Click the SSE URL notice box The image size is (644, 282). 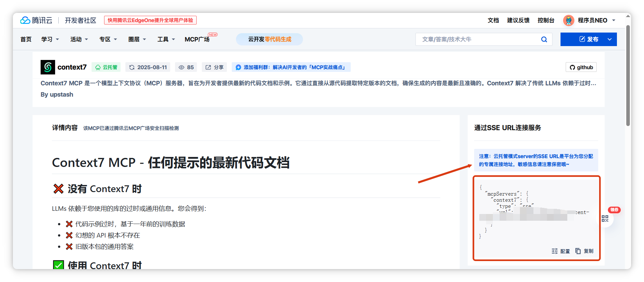coord(536,160)
